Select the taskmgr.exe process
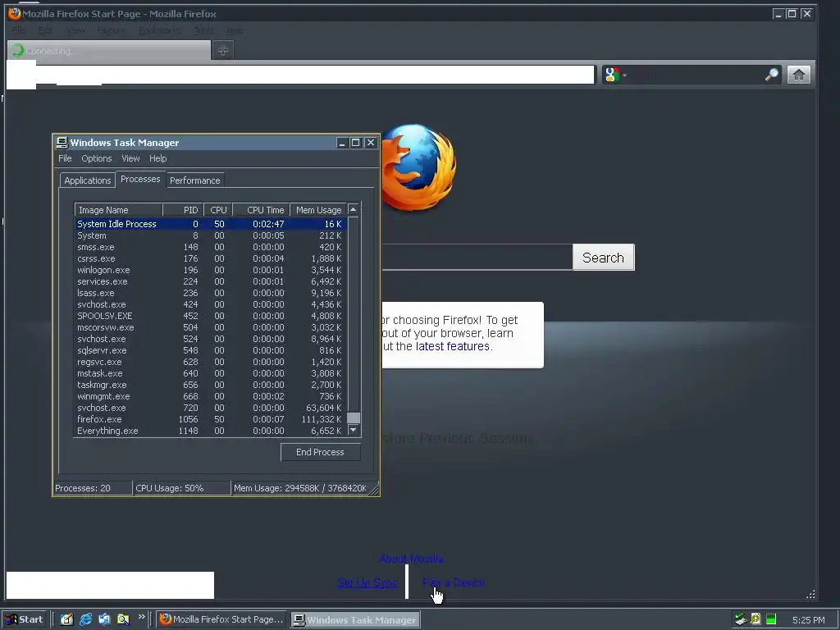The image size is (840, 630). click(211, 385)
